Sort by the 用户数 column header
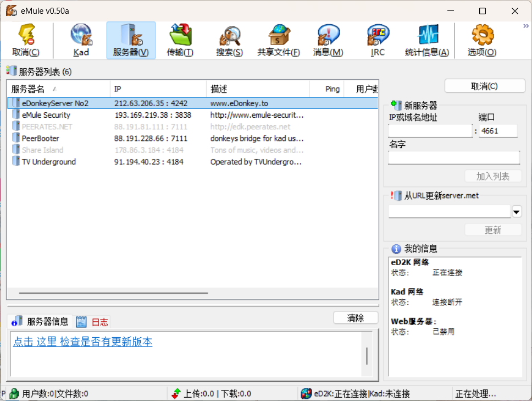 coord(361,89)
